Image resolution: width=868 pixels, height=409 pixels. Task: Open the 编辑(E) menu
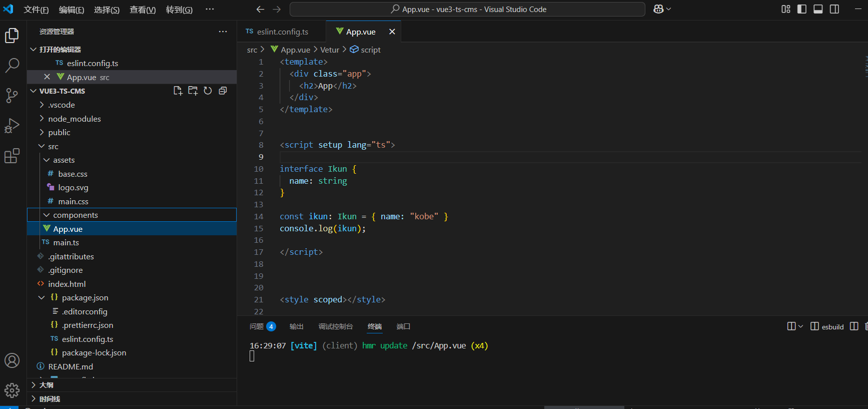click(72, 10)
